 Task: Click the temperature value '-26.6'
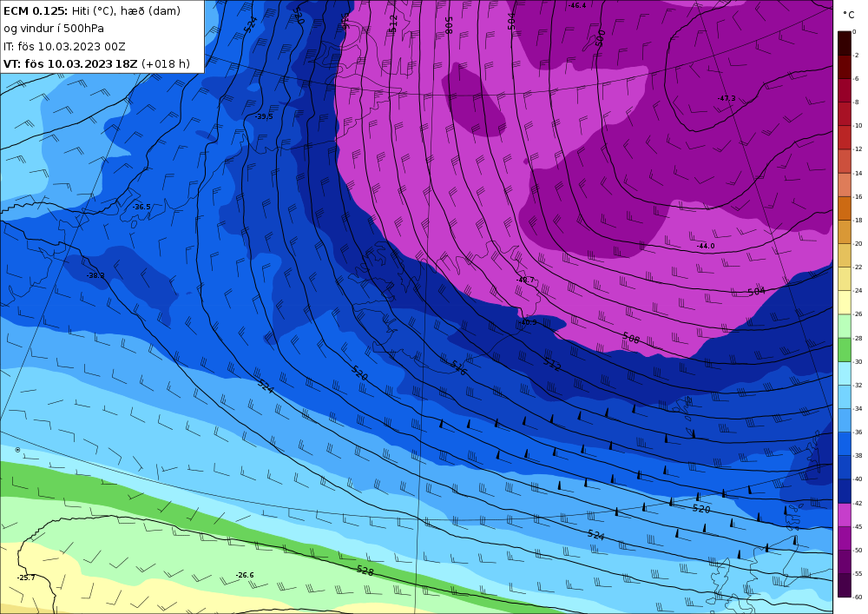(245, 575)
